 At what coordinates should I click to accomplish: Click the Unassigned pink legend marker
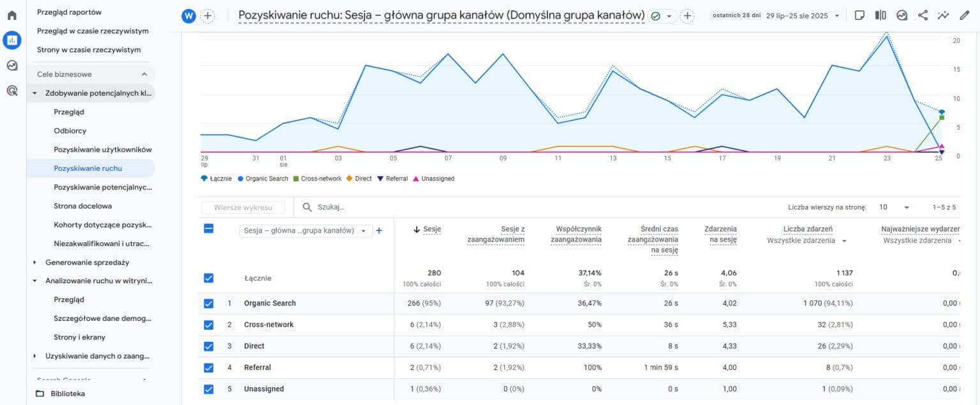[416, 179]
